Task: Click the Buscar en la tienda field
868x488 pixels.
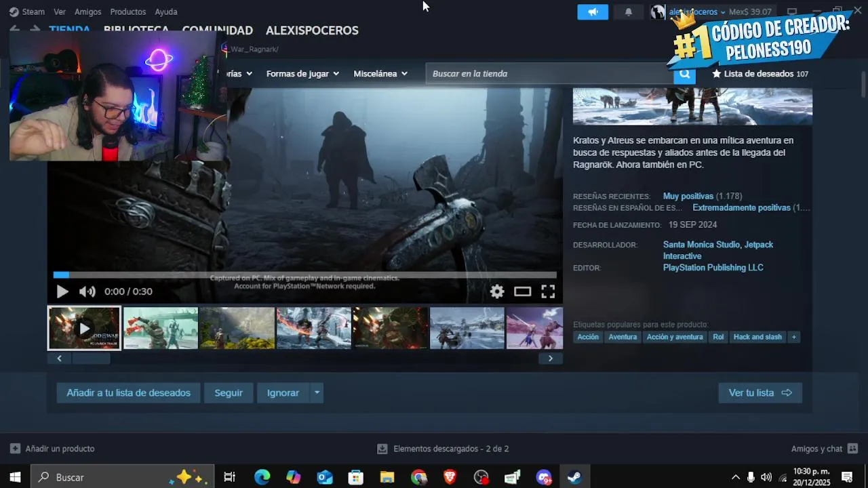Action: click(550, 74)
